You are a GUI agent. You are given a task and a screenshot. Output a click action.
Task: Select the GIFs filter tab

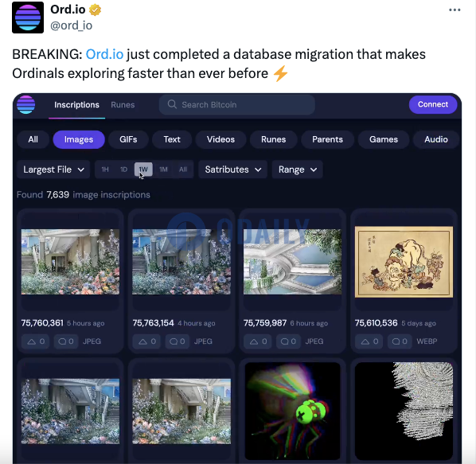click(x=128, y=139)
